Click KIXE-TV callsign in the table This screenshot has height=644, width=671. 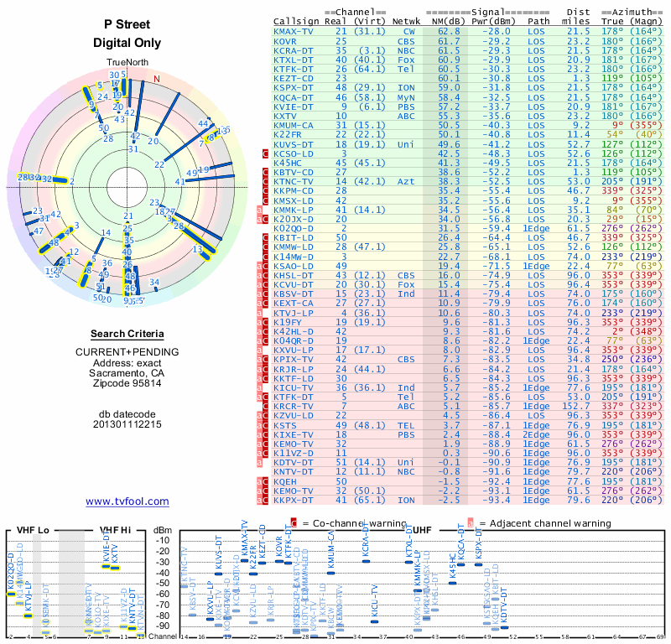(293, 434)
